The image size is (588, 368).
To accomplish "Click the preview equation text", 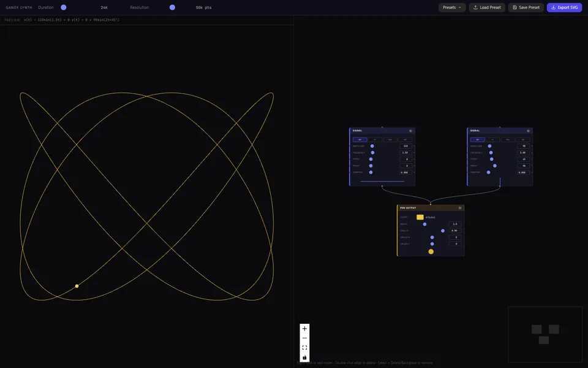I will click(x=71, y=20).
